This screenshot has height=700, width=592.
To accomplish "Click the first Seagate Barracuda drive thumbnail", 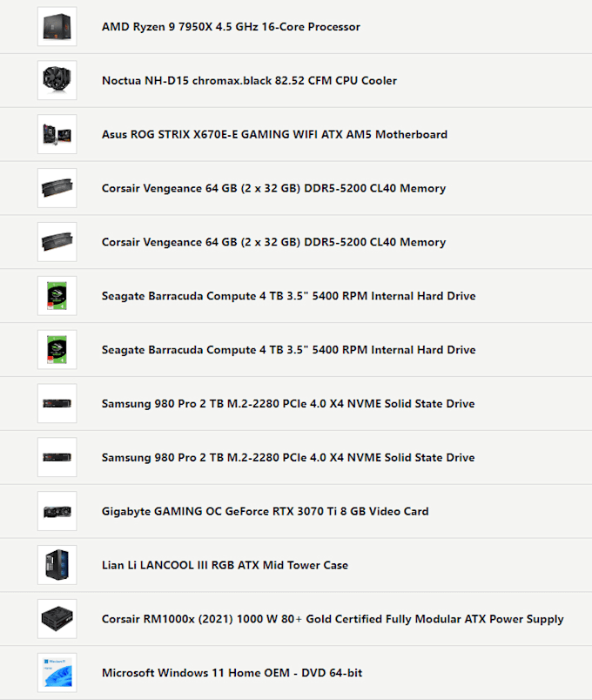I will 57,295.
